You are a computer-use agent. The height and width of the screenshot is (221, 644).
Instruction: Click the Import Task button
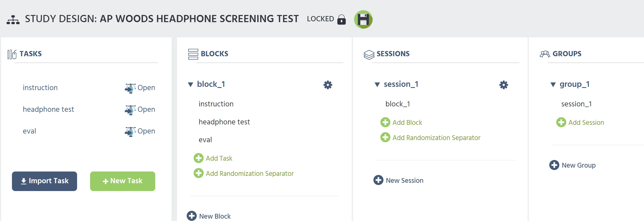click(x=45, y=181)
